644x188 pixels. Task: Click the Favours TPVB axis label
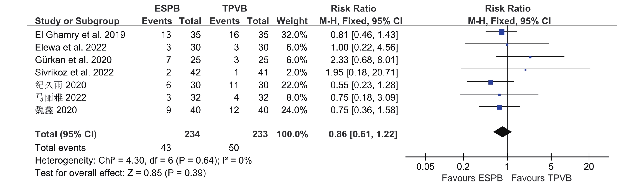[541, 178]
